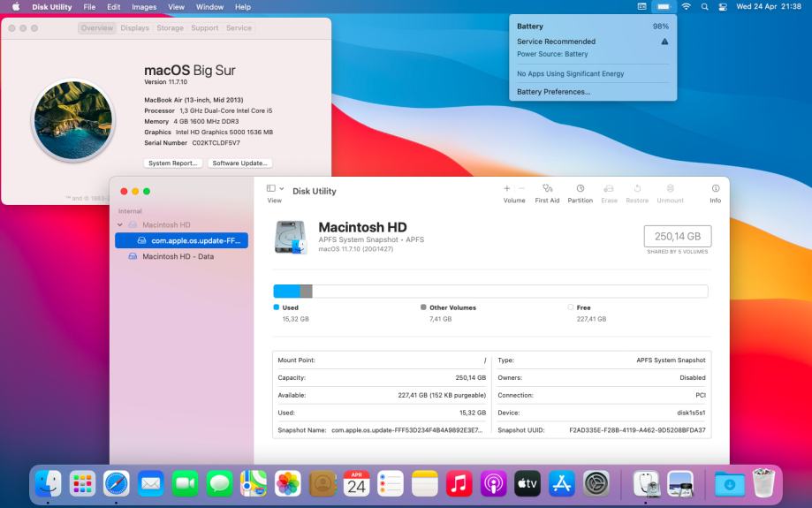The height and width of the screenshot is (508, 812).
Task: Click the First Aid toolbar icon
Action: 547,189
